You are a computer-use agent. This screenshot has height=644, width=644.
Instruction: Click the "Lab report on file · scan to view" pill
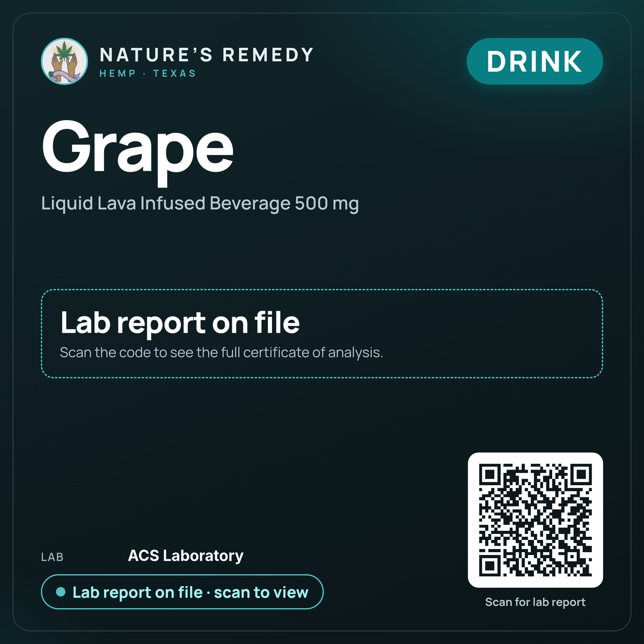pos(182,592)
